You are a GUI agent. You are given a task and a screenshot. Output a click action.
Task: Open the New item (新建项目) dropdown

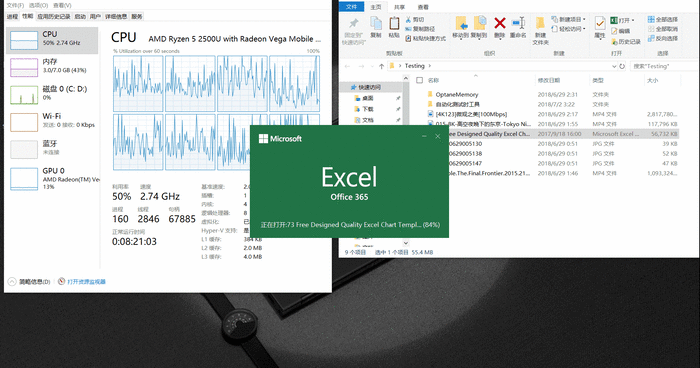pyautogui.click(x=569, y=19)
